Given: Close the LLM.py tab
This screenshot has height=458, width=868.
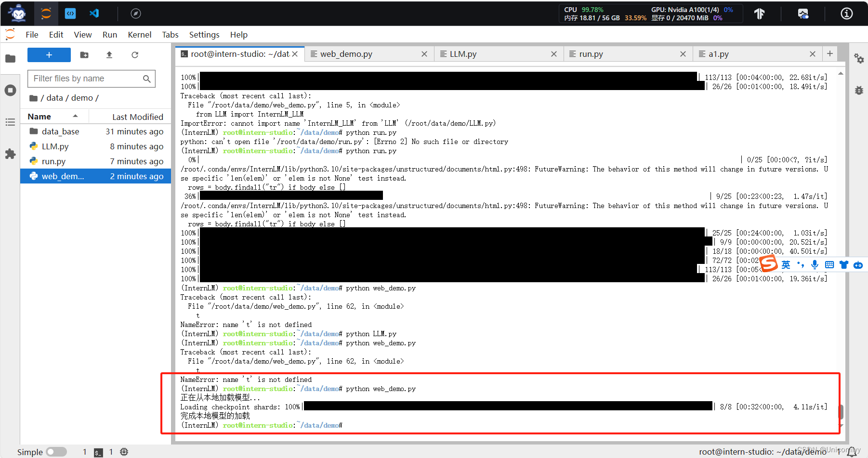Looking at the screenshot, I should point(554,54).
